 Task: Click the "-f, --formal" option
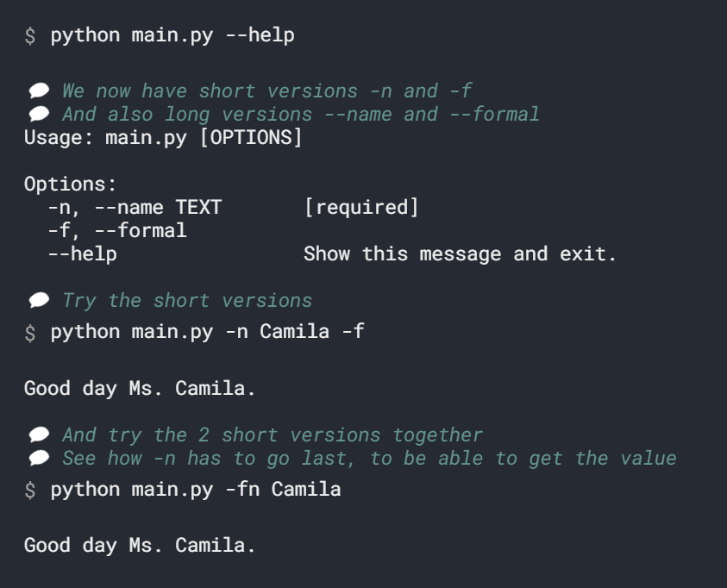[x=117, y=230]
